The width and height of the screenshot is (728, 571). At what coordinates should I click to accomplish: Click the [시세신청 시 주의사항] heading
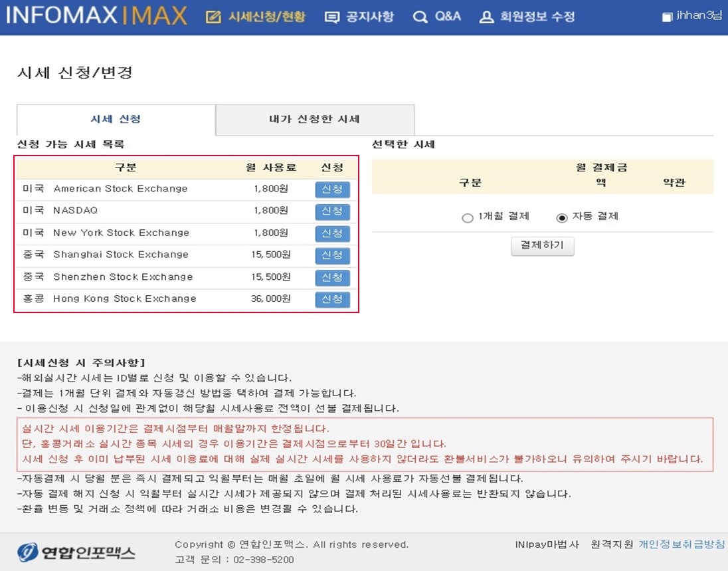81,362
